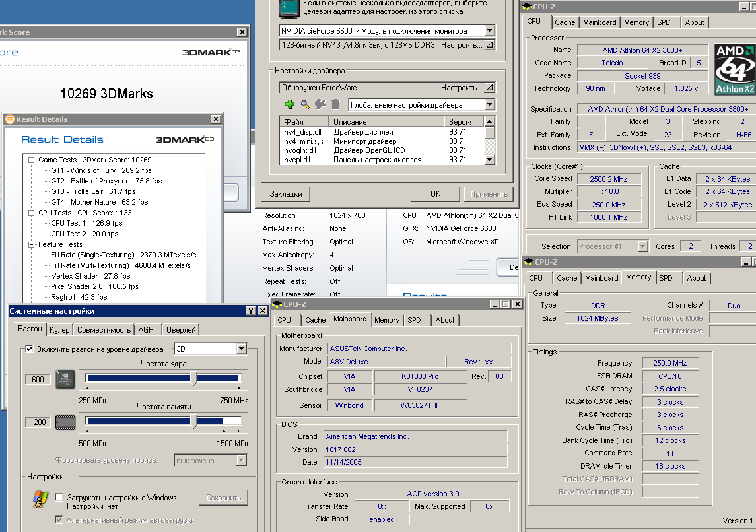Screen dimensions: 756x532
Task: Toggle driver-level overclocking checkbox
Action: pos(30,349)
